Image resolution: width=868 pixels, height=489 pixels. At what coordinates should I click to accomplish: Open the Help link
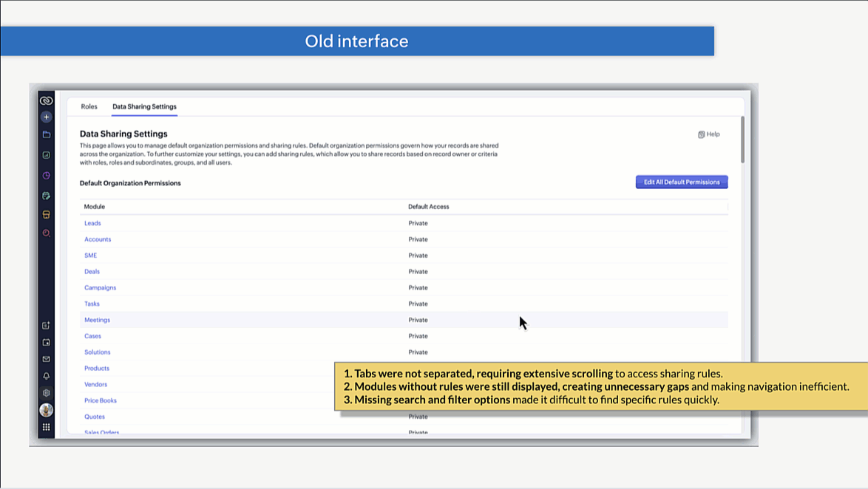pyautogui.click(x=708, y=134)
